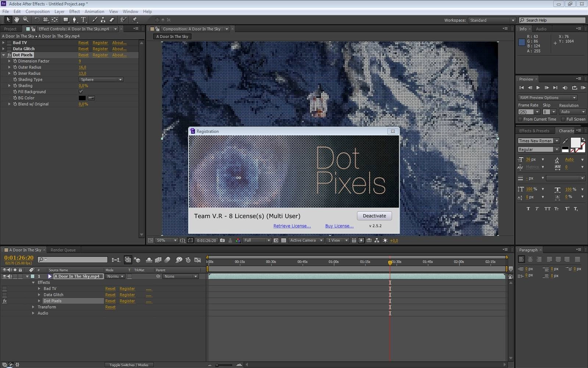Select the Hand tool
This screenshot has width=588, height=368.
17,20
